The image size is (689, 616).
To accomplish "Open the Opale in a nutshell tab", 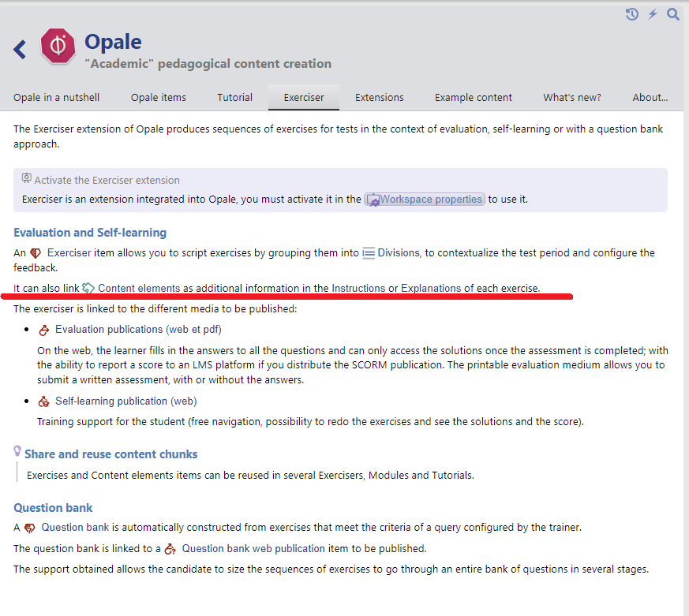I will pyautogui.click(x=56, y=98).
